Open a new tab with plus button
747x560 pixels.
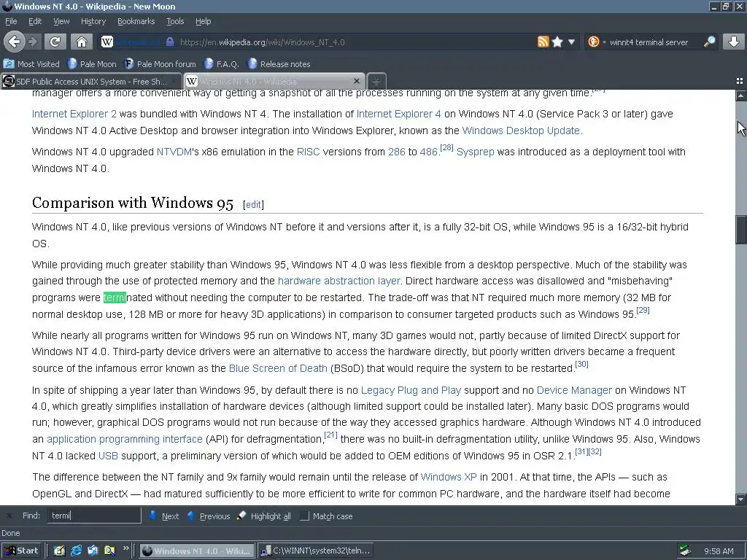point(376,82)
